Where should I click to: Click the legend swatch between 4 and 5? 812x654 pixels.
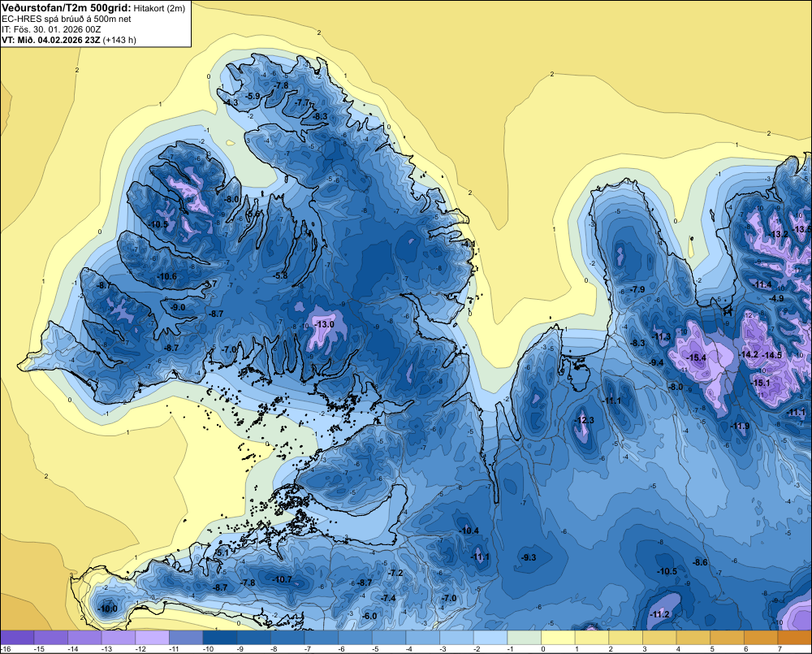click(x=693, y=637)
